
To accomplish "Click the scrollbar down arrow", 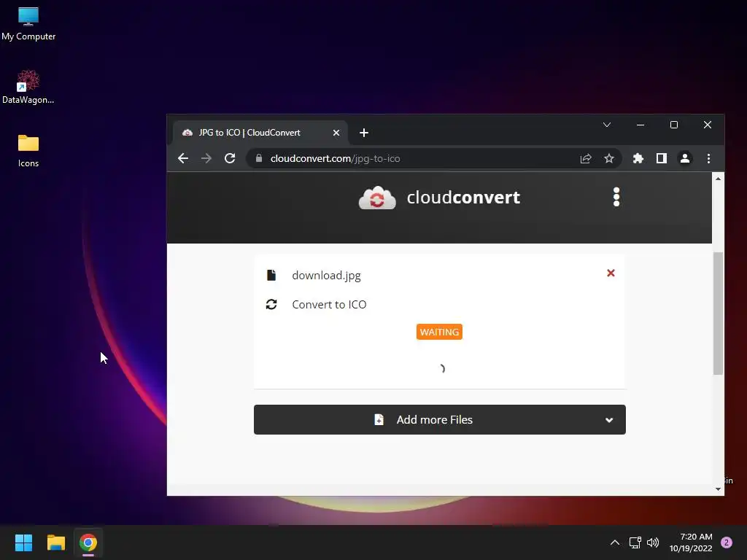I will [x=718, y=489].
